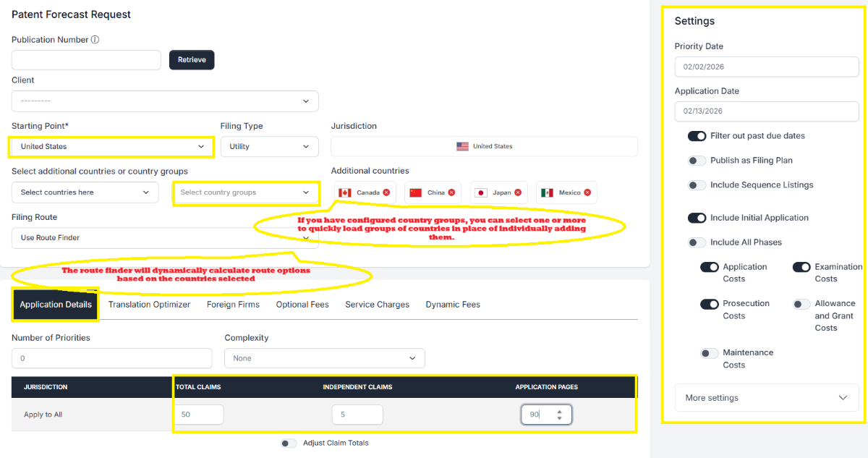Remove Japan from additional countries
This screenshot has height=458, width=868.
518,192
